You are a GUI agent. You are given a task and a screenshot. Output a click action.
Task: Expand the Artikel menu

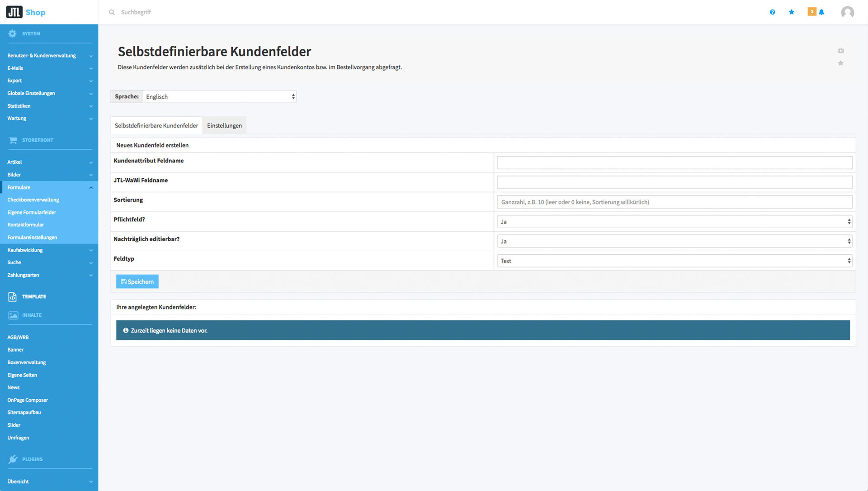pyautogui.click(x=49, y=162)
